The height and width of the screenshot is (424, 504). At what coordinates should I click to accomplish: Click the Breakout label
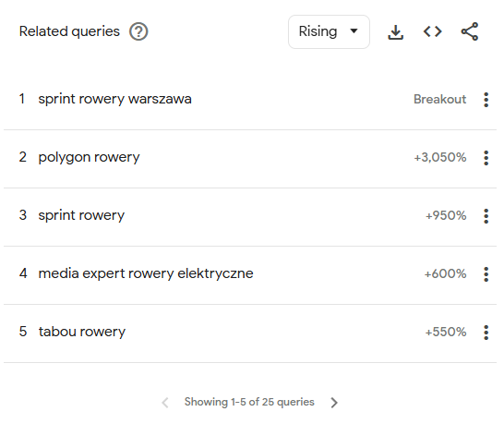pyautogui.click(x=439, y=99)
